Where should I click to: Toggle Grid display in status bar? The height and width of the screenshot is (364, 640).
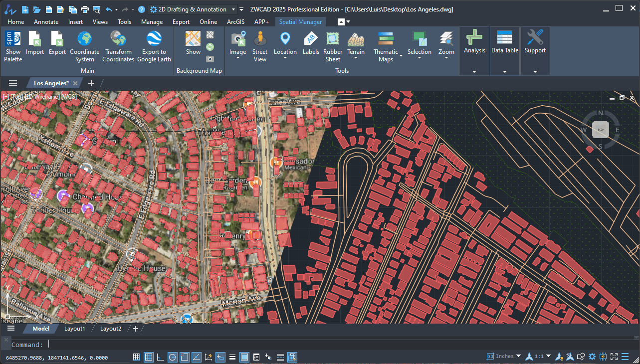(149, 357)
